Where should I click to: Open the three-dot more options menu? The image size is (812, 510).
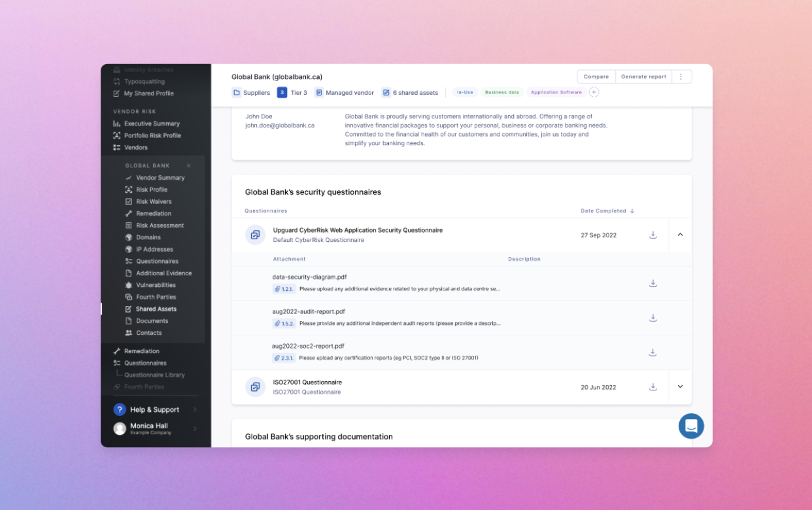click(681, 76)
